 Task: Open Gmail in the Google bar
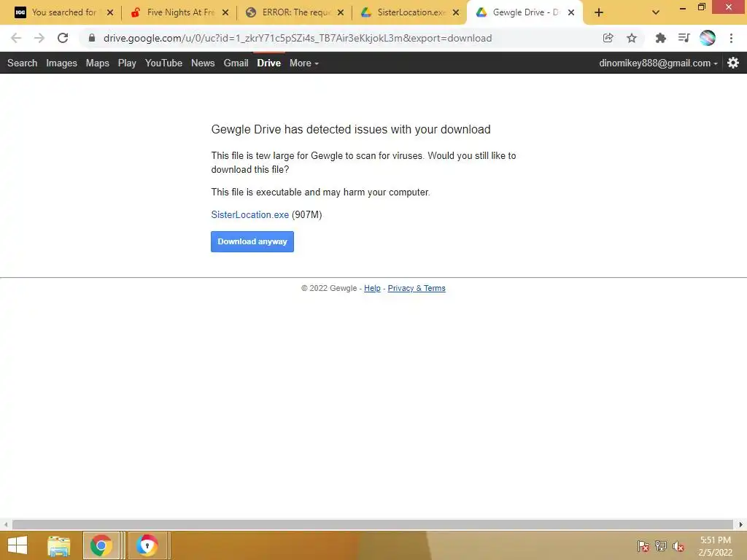click(x=236, y=63)
